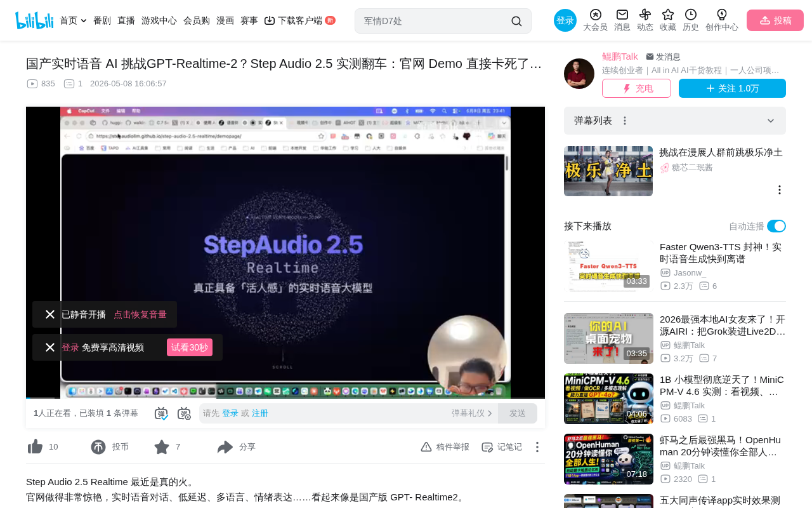812x508 pixels.
Task: Click 注册 link in danmaku bar
Action: click(x=260, y=413)
